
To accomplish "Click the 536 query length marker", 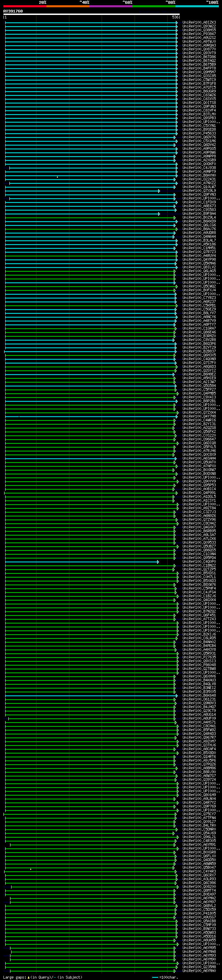I will point(175,17).
